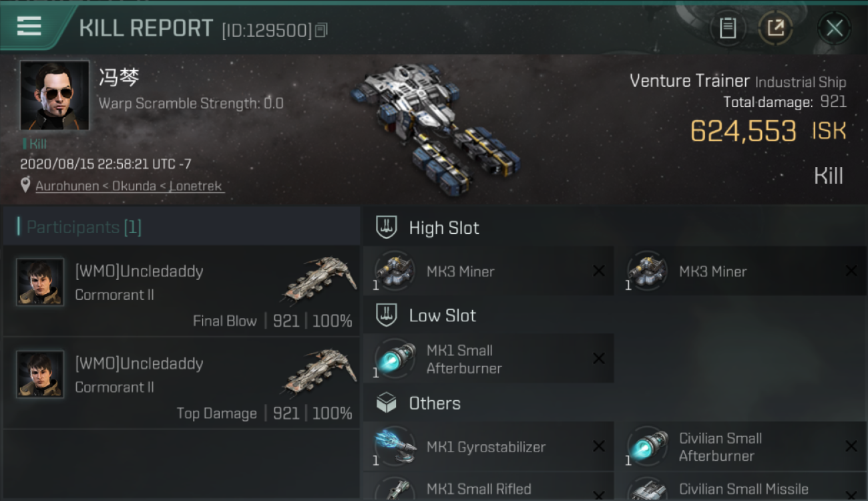Select the first MK3 Miner module icon
The height and width of the screenshot is (501, 868).
(x=394, y=271)
